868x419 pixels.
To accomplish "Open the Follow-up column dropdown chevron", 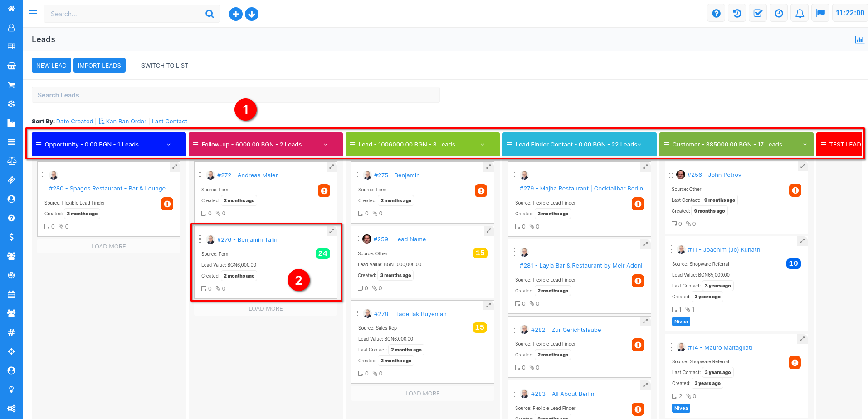I will click(326, 145).
